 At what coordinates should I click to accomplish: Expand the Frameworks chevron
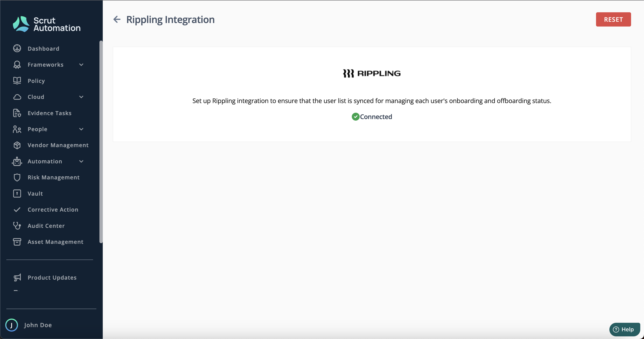[81, 64]
